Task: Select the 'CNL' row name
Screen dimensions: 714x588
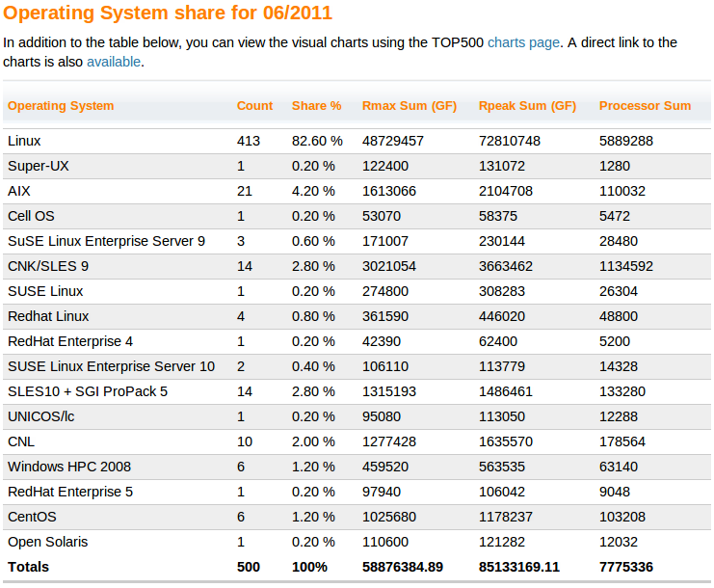Action: [x=21, y=441]
